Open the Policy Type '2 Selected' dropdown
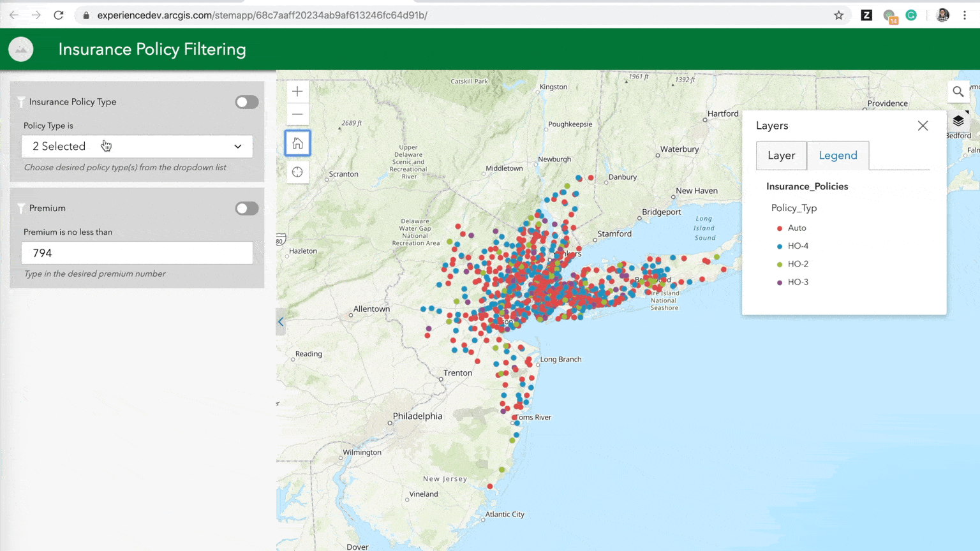Image resolution: width=980 pixels, height=551 pixels. (x=137, y=147)
